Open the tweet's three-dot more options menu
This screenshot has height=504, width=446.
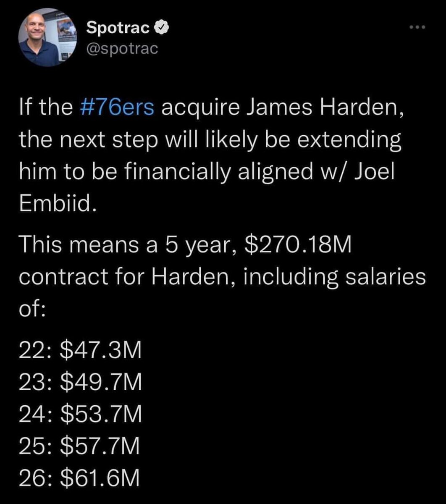tap(418, 28)
